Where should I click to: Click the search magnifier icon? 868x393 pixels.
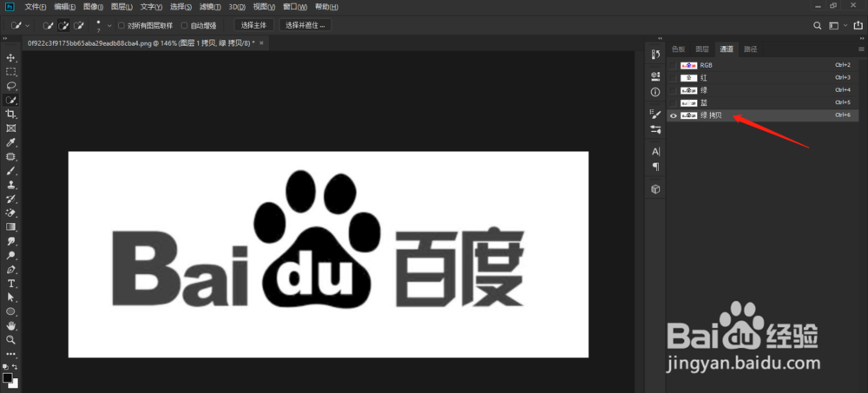click(x=817, y=25)
